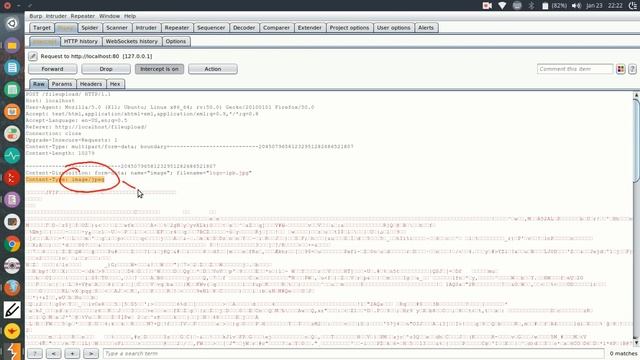Go to next search match button
Screen dimensions: 640x360
91,353
